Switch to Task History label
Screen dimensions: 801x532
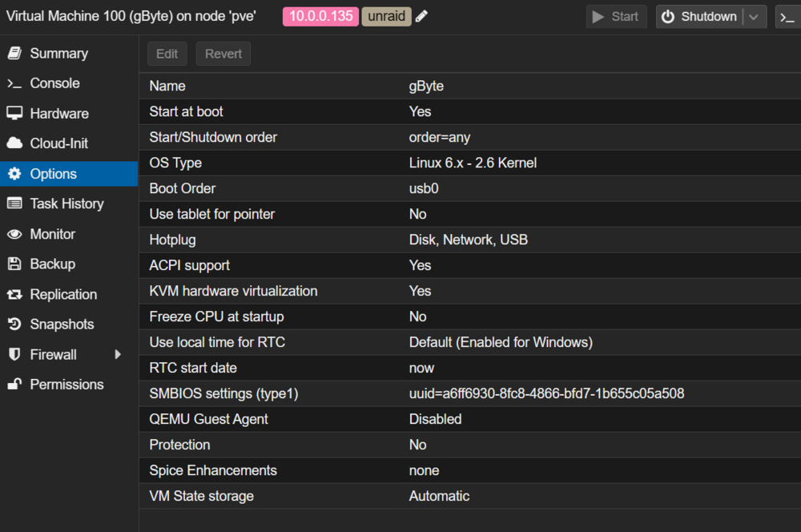pos(67,204)
